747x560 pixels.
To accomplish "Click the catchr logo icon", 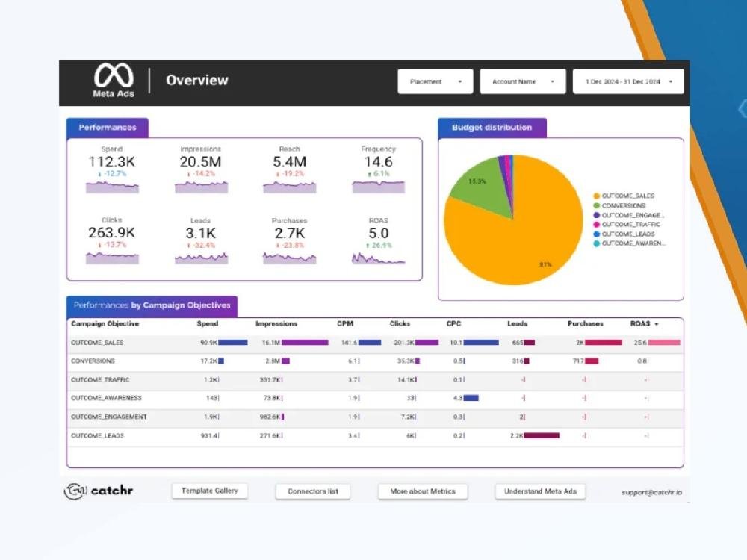I will click(x=75, y=491).
